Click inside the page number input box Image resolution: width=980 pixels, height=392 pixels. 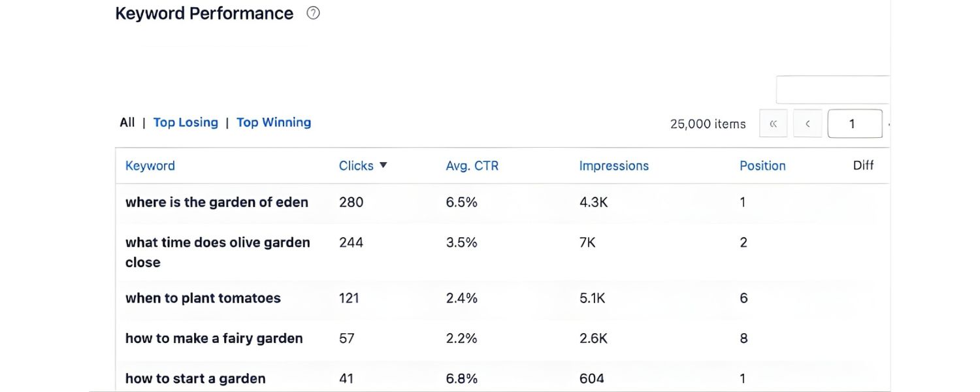coord(855,123)
